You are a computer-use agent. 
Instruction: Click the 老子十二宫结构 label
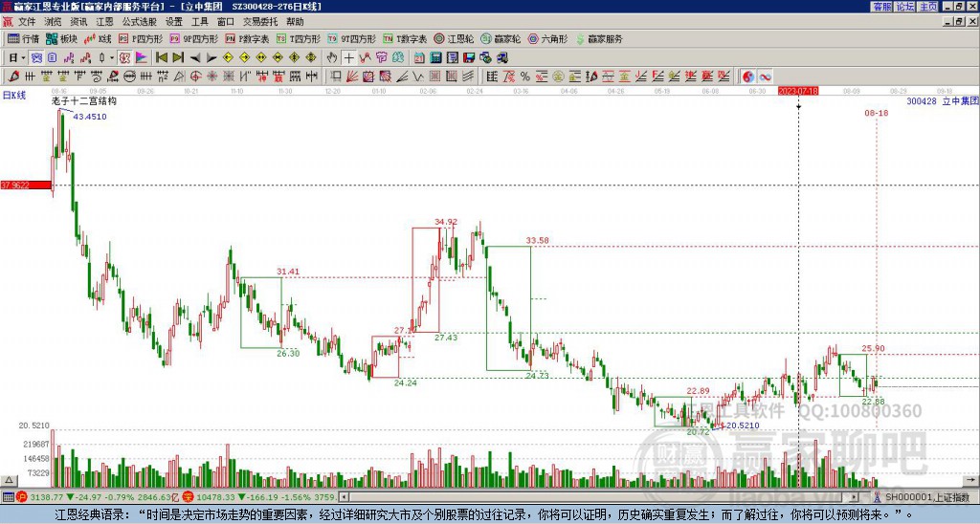(84, 100)
